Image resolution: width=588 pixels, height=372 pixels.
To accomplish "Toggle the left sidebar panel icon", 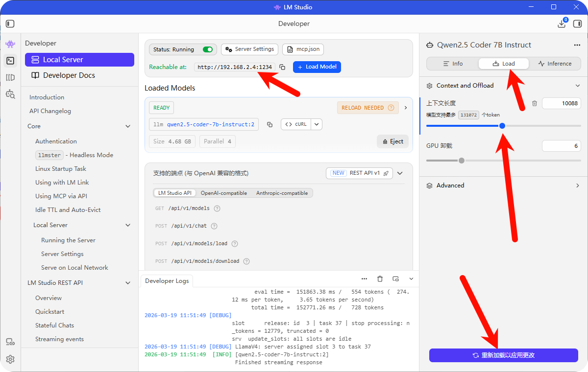I will [10, 23].
